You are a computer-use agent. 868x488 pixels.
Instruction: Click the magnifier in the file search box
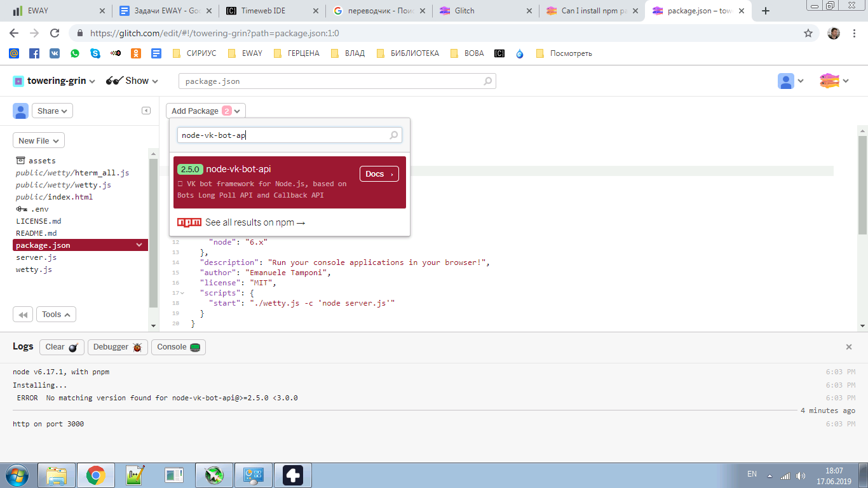[x=488, y=81]
